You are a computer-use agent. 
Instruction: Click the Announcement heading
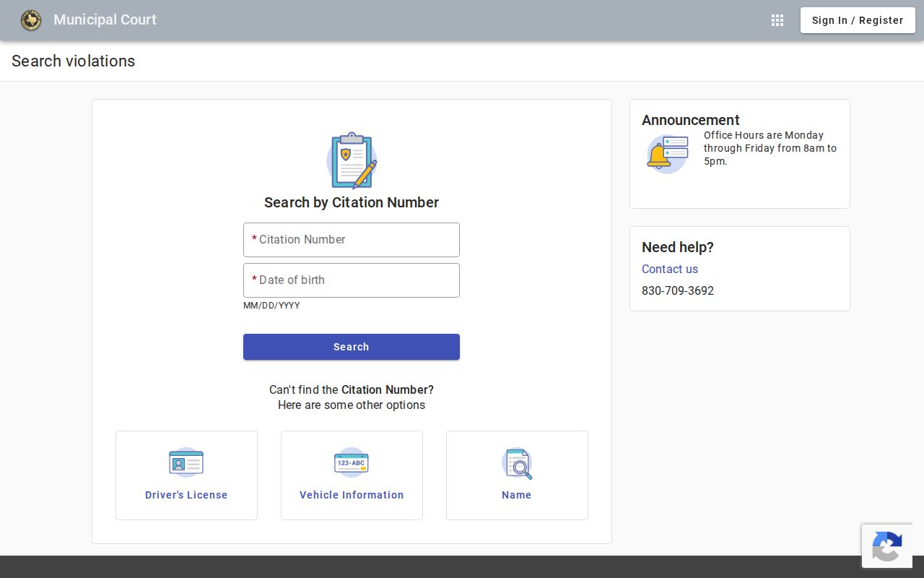[x=691, y=120]
